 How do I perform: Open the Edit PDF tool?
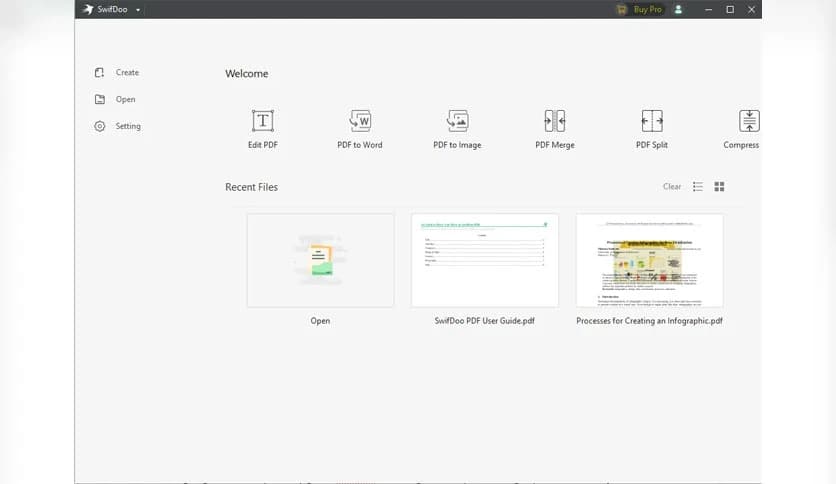point(262,122)
